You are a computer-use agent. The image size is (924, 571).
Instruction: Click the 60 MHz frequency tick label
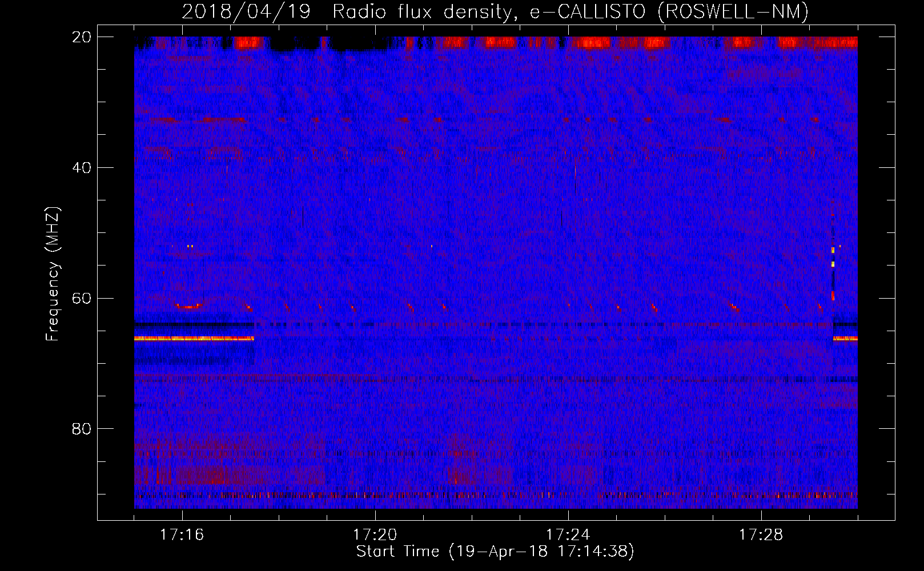coord(82,298)
